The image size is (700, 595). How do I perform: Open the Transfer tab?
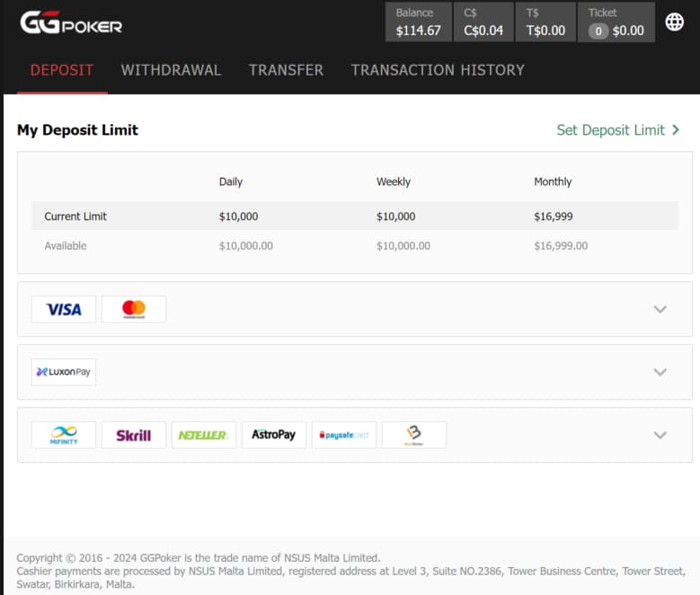coord(286,70)
